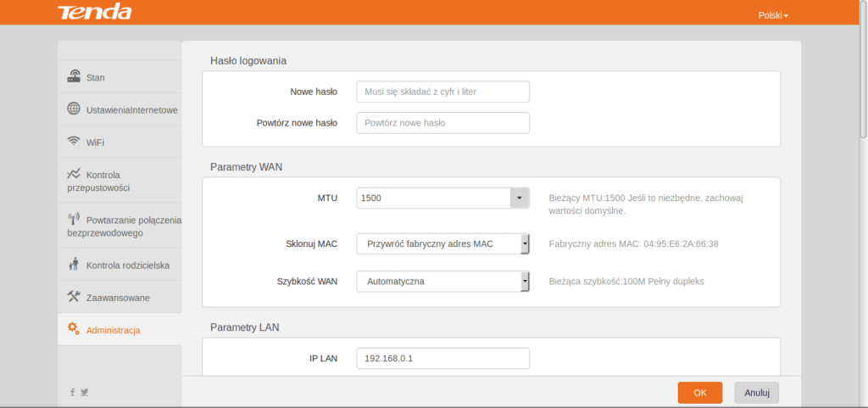Open the Sklonuj MAC dropdown

coord(442,244)
